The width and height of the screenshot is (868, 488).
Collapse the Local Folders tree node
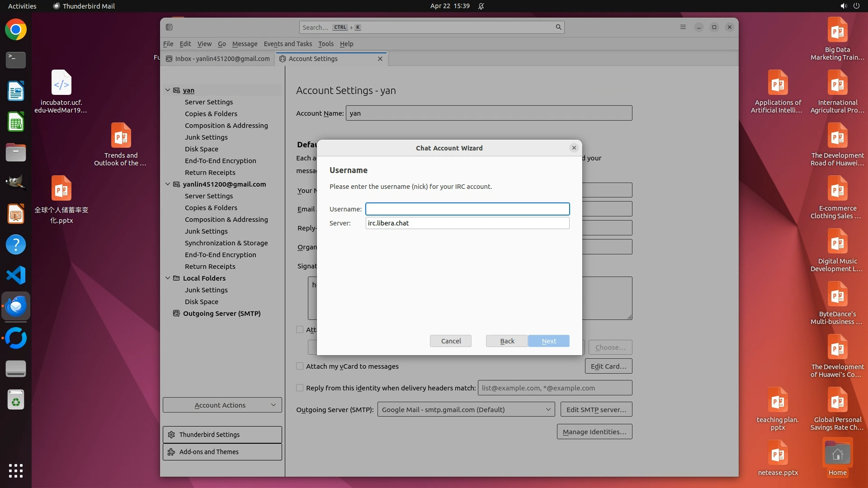[168, 278]
